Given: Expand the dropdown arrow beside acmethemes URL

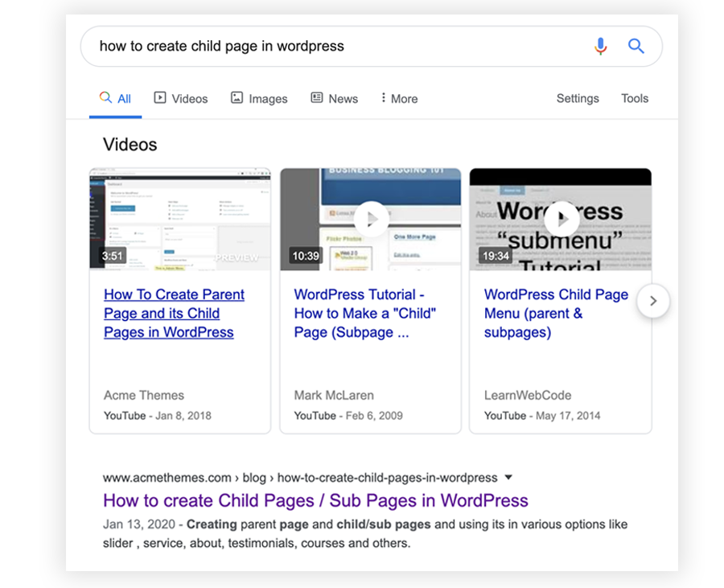Looking at the screenshot, I should point(508,477).
